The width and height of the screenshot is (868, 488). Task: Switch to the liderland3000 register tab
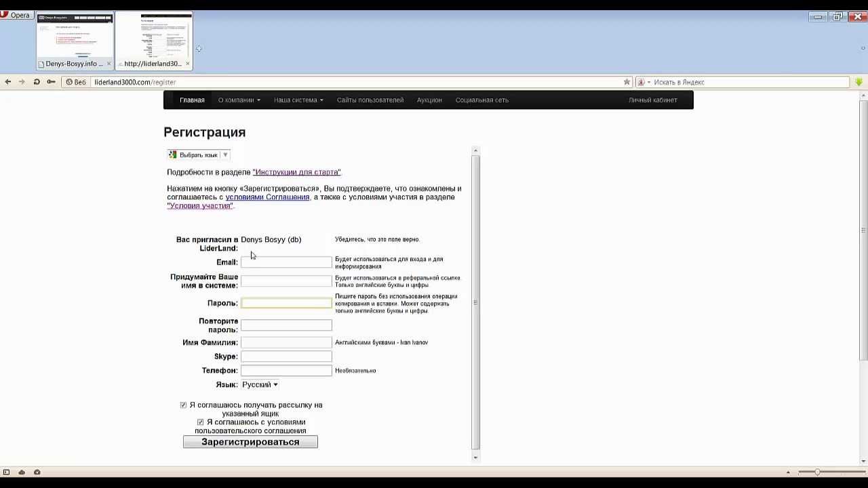pyautogui.click(x=153, y=41)
